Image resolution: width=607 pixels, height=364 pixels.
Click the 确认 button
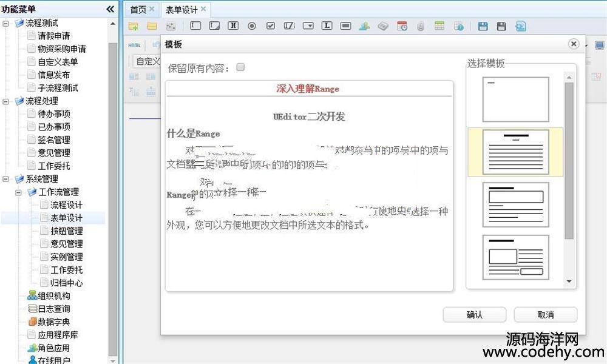[x=475, y=315]
